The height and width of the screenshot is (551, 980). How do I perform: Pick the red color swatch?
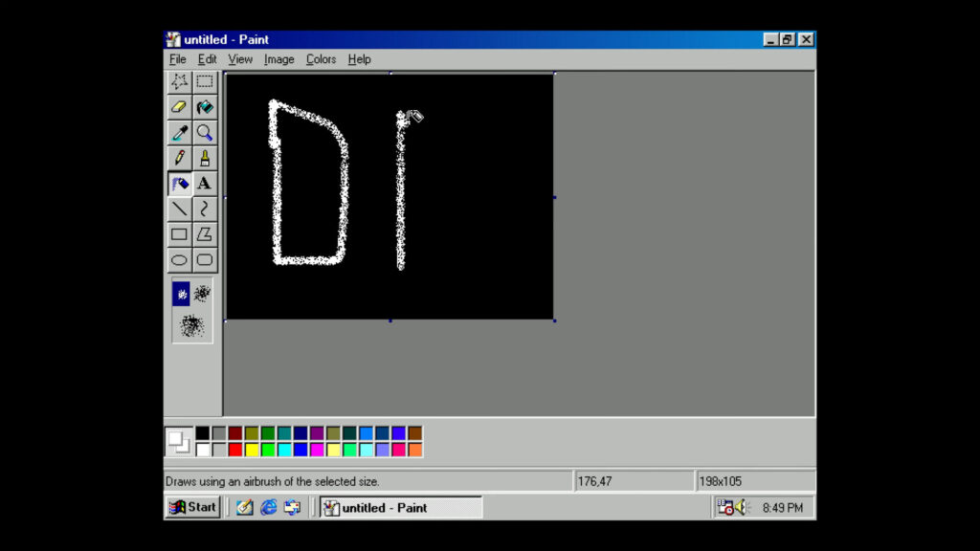[235, 450]
